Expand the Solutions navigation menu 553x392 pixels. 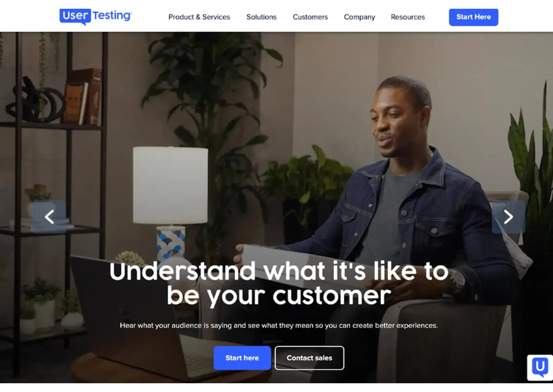coord(261,17)
